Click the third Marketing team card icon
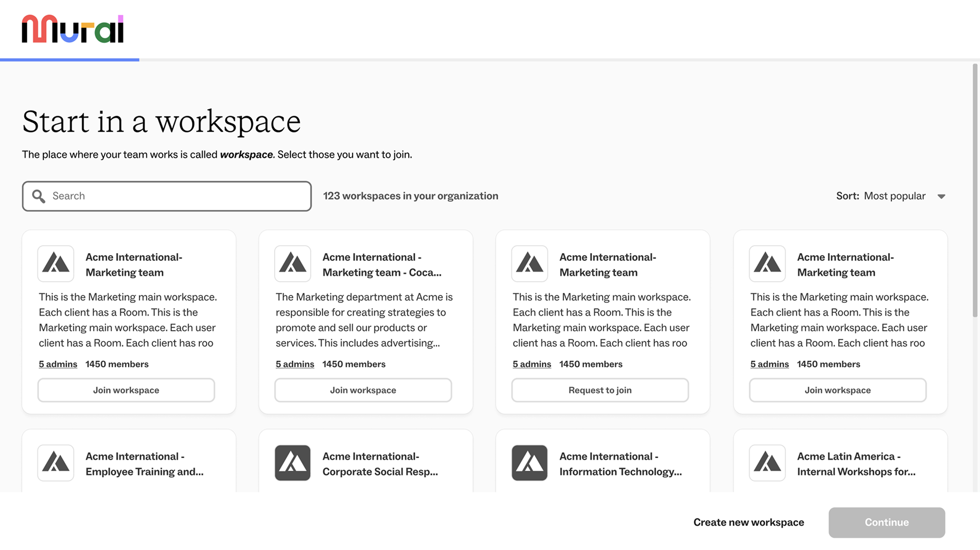Viewport: 980px width, 550px height. [x=529, y=264]
